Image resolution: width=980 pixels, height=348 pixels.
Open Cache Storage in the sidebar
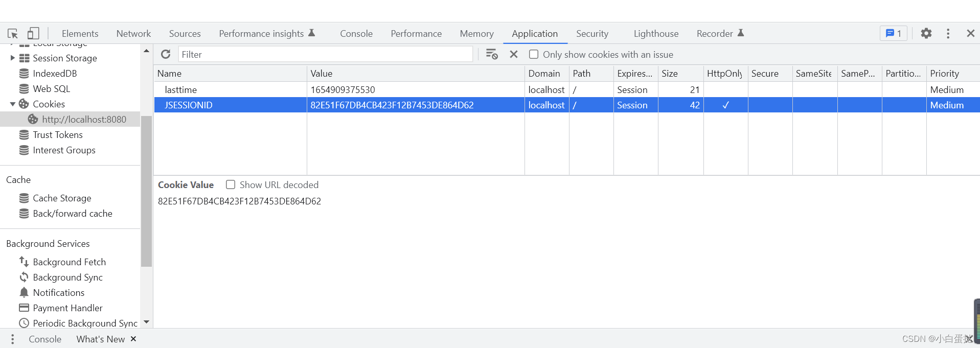(62, 198)
